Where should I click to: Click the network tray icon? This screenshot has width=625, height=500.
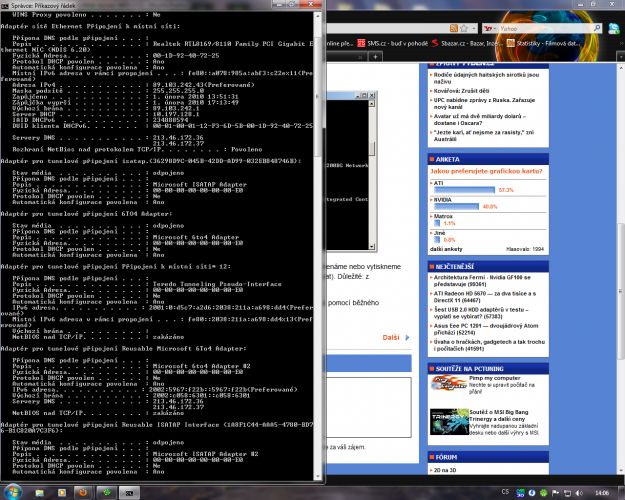pyautogui.click(x=567, y=493)
